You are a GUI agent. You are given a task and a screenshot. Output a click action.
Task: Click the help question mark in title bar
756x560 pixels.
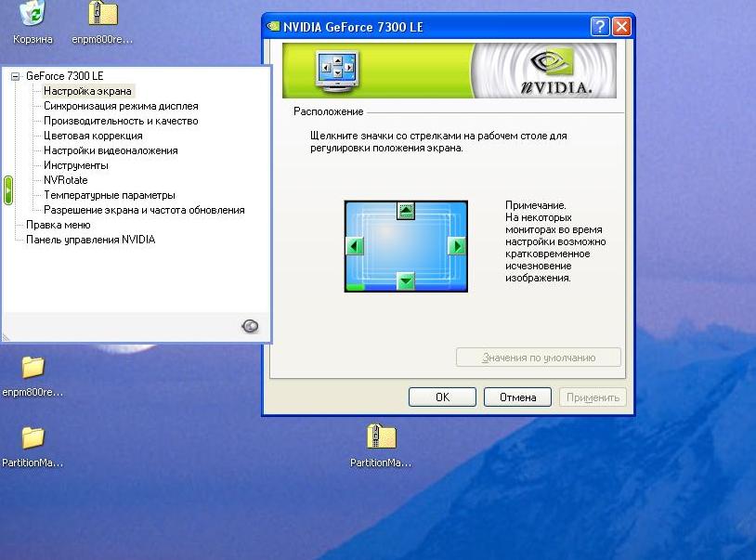point(601,27)
